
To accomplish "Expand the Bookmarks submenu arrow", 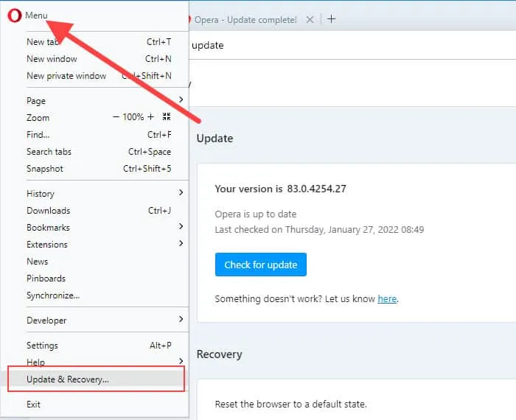I will coord(181,226).
